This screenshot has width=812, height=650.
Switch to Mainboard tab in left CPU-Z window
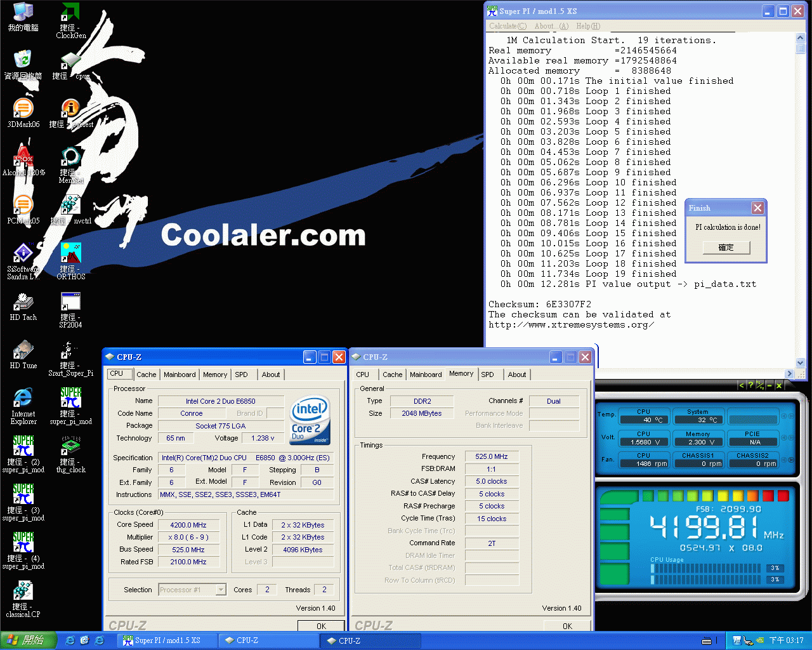(x=180, y=375)
